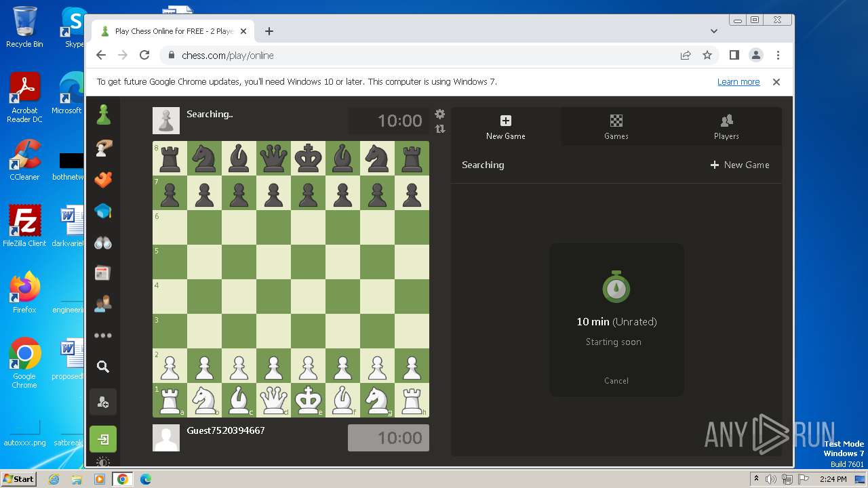Flip the board with arrows icon
This screenshot has width=868, height=488.
coord(439,129)
